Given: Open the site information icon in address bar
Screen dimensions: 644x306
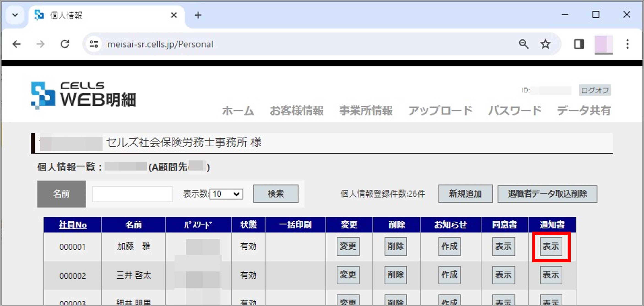Looking at the screenshot, I should point(93,44).
